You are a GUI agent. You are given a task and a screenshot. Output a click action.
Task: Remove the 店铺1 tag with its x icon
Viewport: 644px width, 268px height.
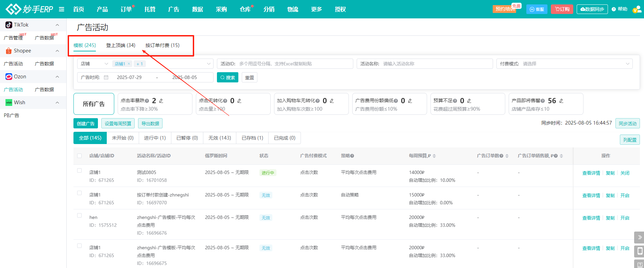point(129,64)
